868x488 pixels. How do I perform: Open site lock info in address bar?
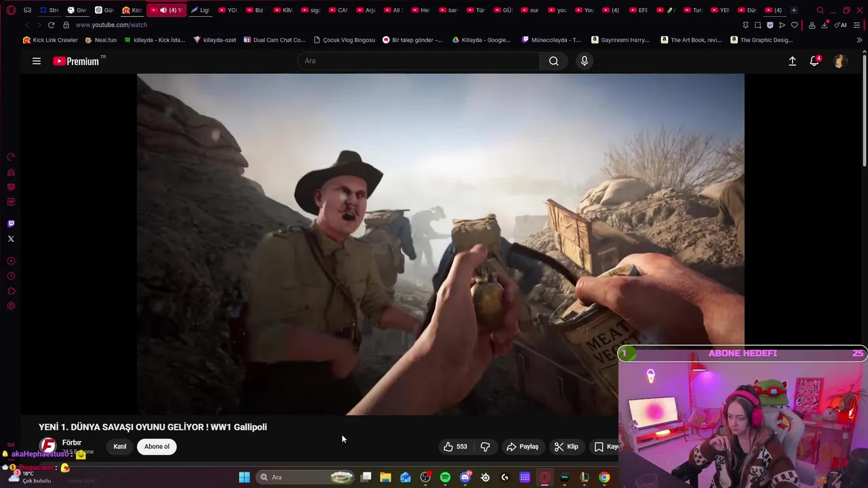click(x=66, y=25)
